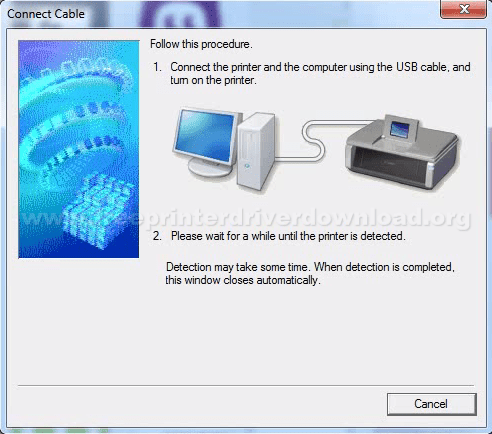Image resolution: width=492 pixels, height=434 pixels.
Task: Click the computer monitor illustration
Action: click(x=207, y=142)
